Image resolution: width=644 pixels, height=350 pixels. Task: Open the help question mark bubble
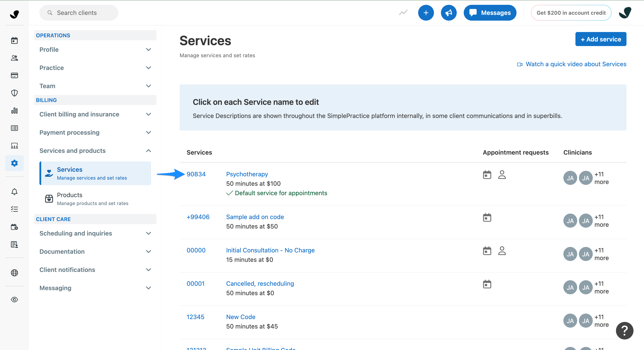click(x=624, y=330)
